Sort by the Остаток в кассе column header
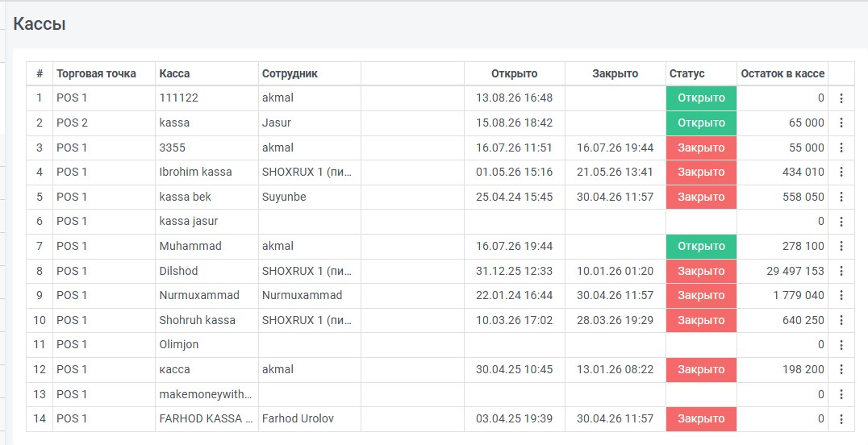The width and height of the screenshot is (868, 445). (x=782, y=73)
